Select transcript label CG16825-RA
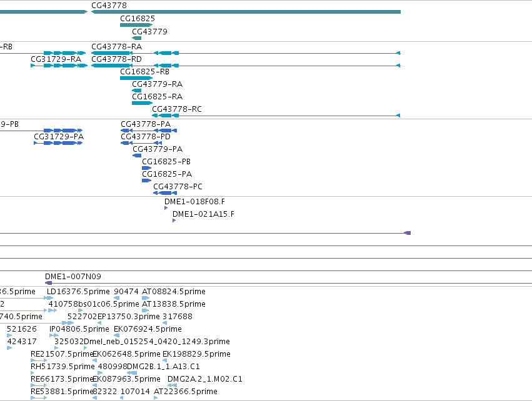 click(x=157, y=97)
